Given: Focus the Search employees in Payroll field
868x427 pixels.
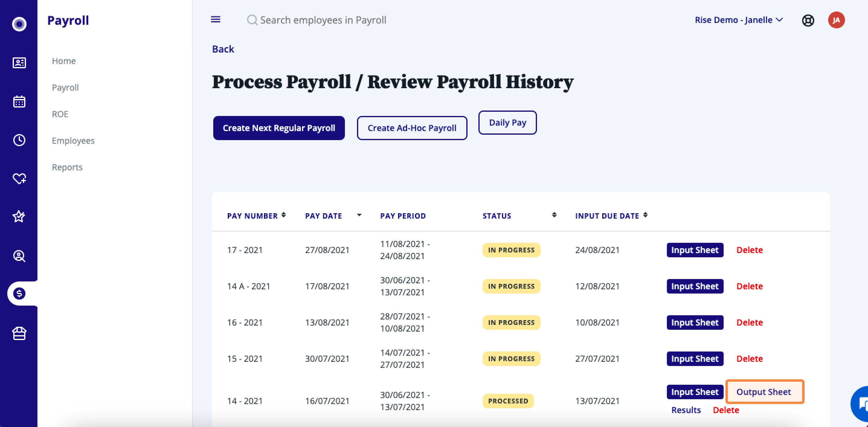Looking at the screenshot, I should (323, 20).
